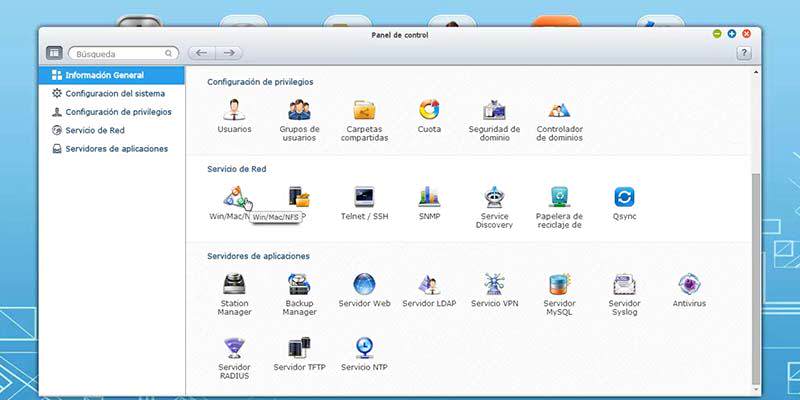Select Servidores de aplicaciones in sidebar

pyautogui.click(x=111, y=148)
